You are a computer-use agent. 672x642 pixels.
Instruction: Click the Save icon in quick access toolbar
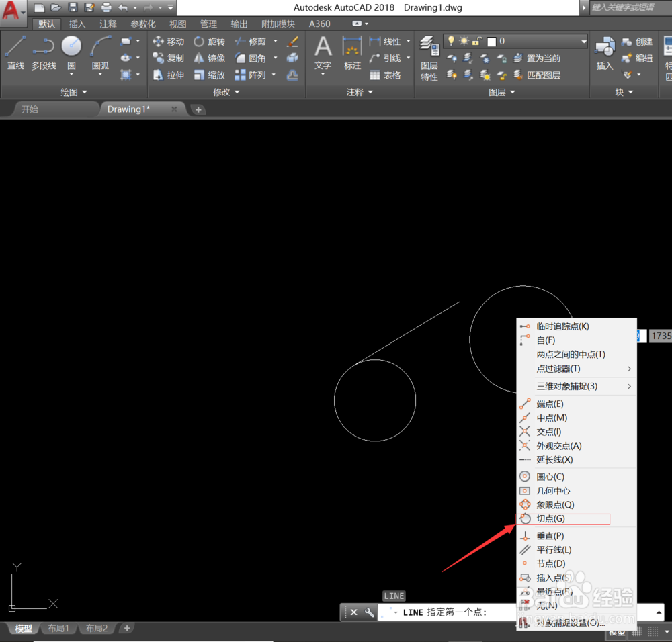[x=73, y=7]
